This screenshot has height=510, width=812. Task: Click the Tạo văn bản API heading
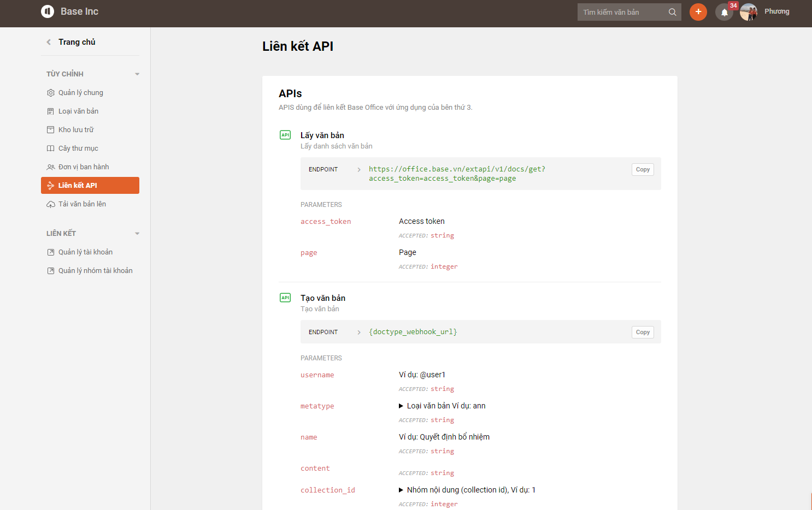(x=323, y=298)
